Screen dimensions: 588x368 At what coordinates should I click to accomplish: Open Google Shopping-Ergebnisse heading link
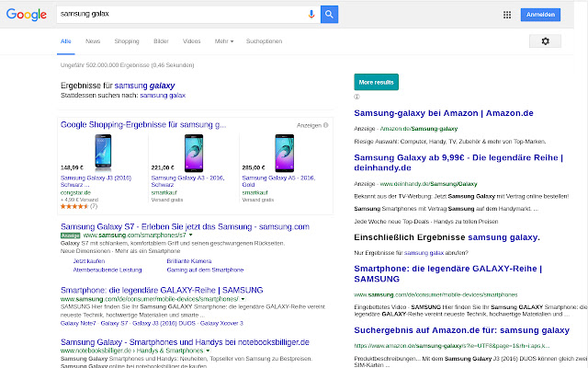pyautogui.click(x=143, y=125)
